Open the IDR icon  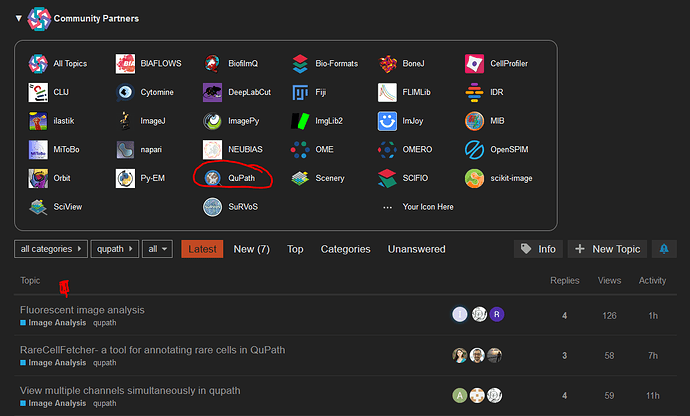474,92
